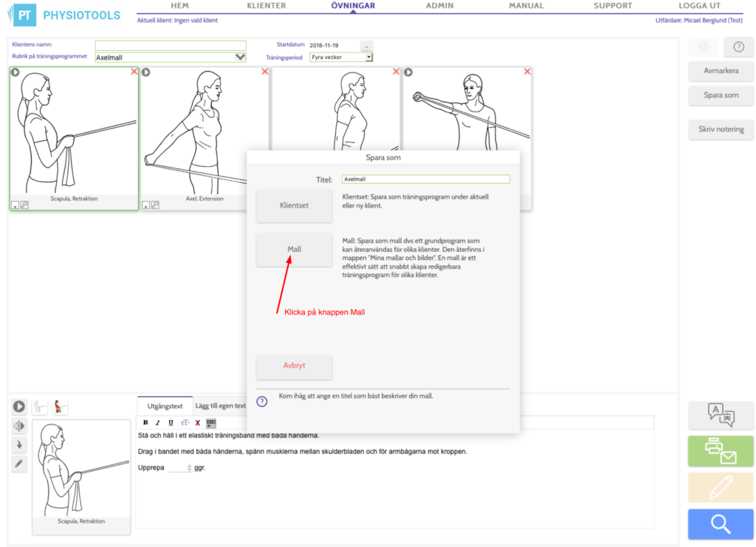This screenshot has width=756, height=547.
Task: Go to HEM menu
Action: click(179, 6)
